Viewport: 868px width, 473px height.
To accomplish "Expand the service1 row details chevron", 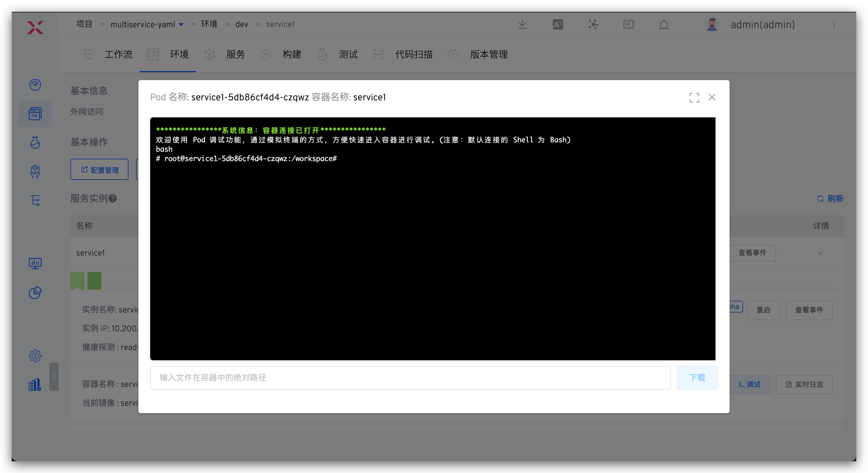I will pos(820,253).
